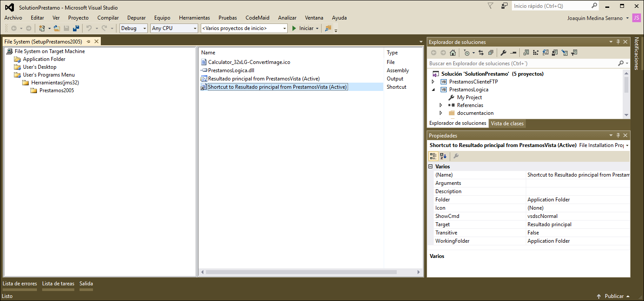The height and width of the screenshot is (301, 644).
Task: Open the File Types Editor icon
Action: coord(545,53)
